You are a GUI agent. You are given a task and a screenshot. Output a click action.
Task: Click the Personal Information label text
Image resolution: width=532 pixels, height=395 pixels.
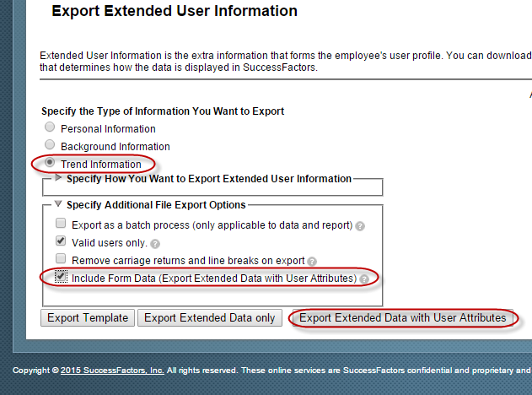(x=108, y=129)
